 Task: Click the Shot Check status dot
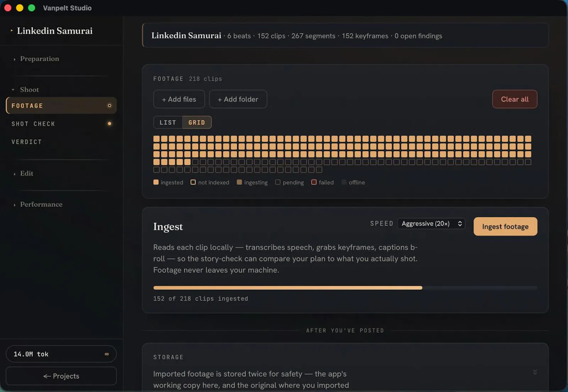109,124
